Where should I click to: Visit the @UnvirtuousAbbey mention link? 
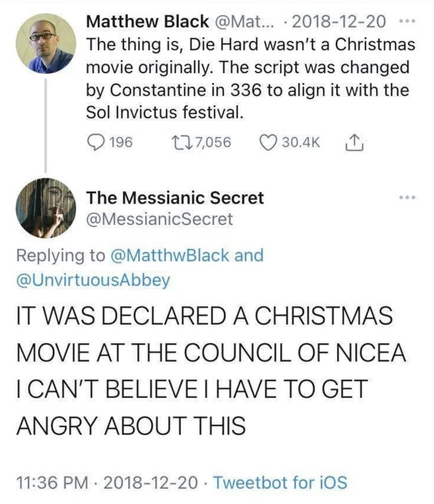tap(93, 280)
